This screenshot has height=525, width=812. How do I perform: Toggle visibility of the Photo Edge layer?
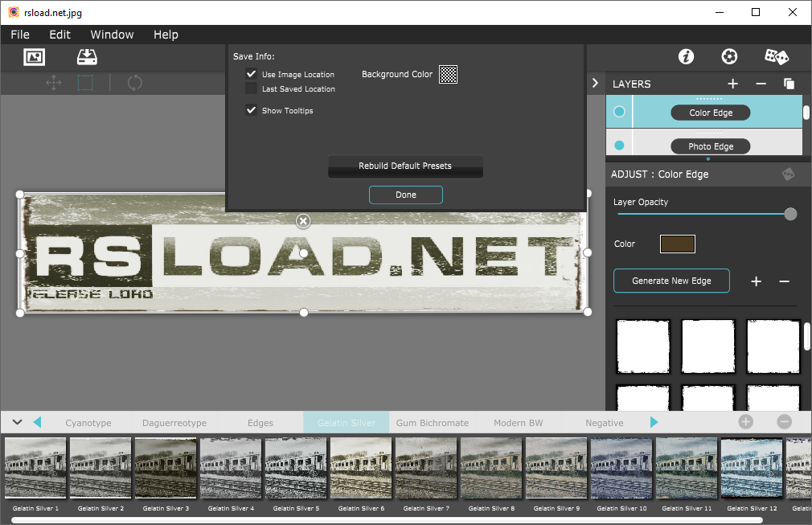(x=619, y=146)
